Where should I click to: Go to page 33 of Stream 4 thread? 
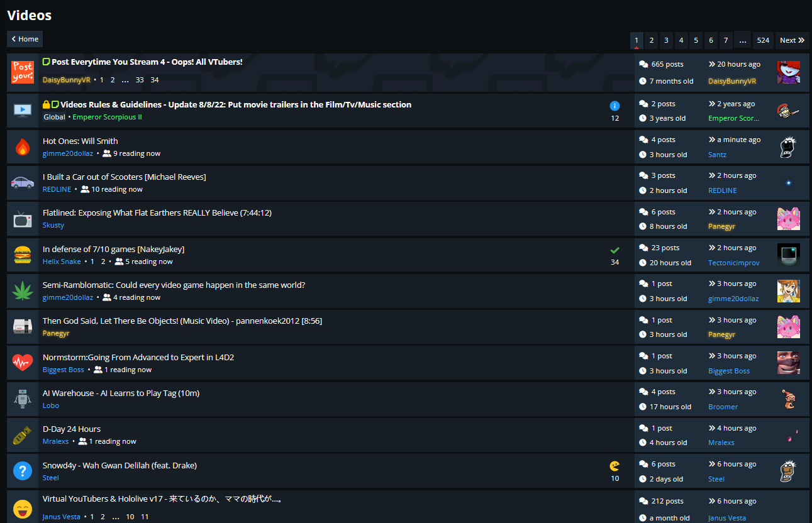[140, 80]
